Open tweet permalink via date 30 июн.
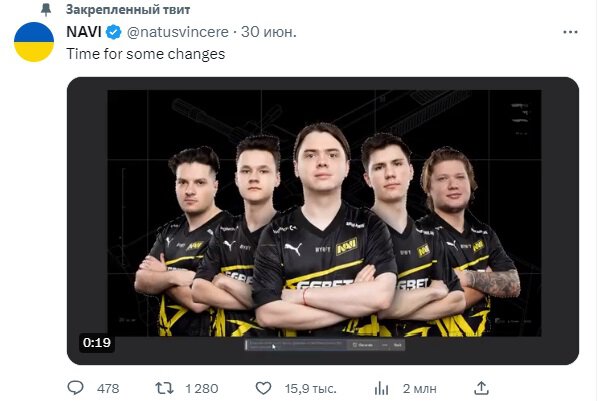This screenshot has width=611, height=401. coord(268,32)
